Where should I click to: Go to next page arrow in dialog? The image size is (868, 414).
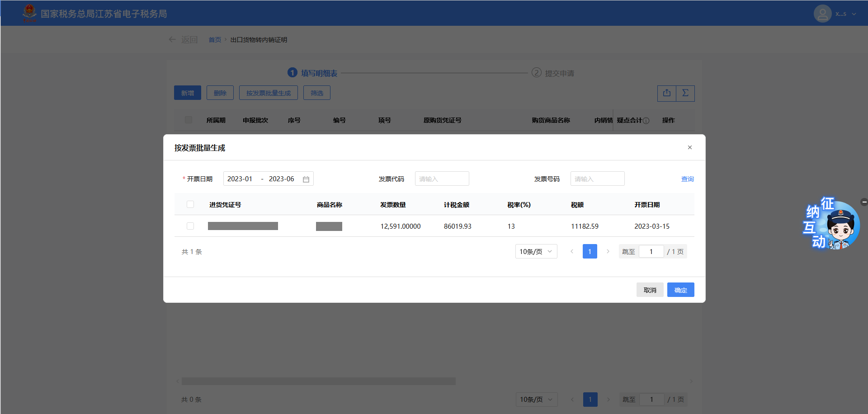point(608,251)
